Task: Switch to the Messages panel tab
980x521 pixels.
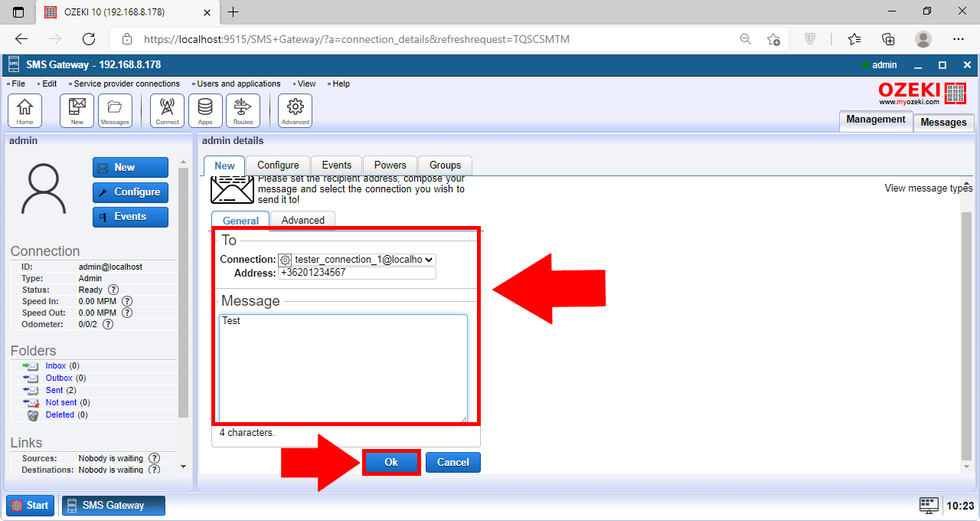Action: [943, 123]
